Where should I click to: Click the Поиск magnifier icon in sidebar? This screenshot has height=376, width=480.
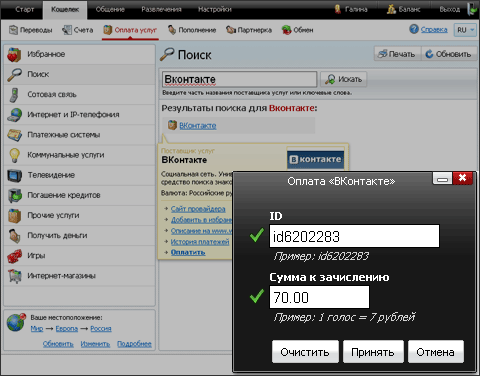coord(14,75)
